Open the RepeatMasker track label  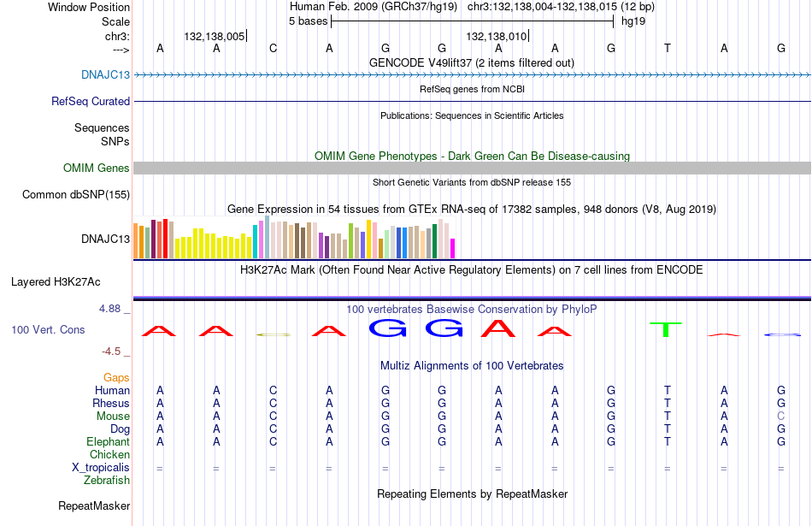pos(94,505)
